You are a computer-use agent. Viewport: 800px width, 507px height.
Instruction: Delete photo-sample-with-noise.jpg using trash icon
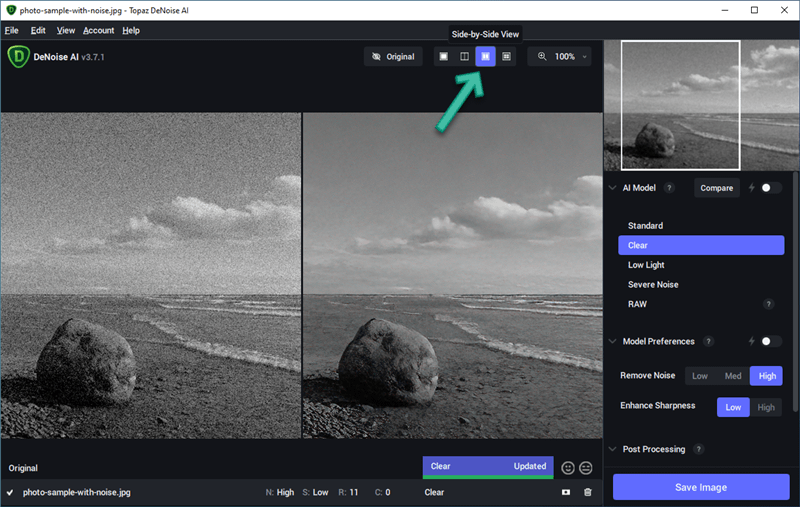588,492
